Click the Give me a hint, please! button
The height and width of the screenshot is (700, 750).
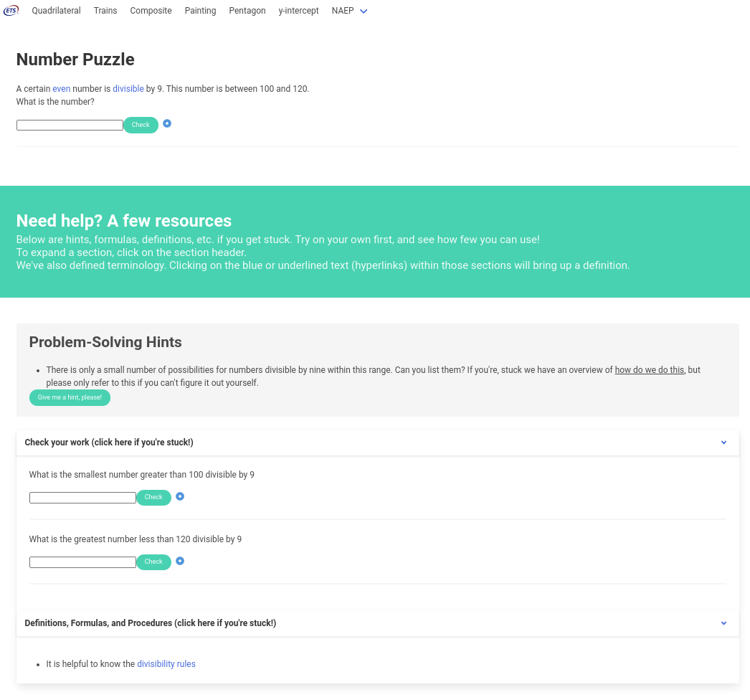click(x=70, y=397)
